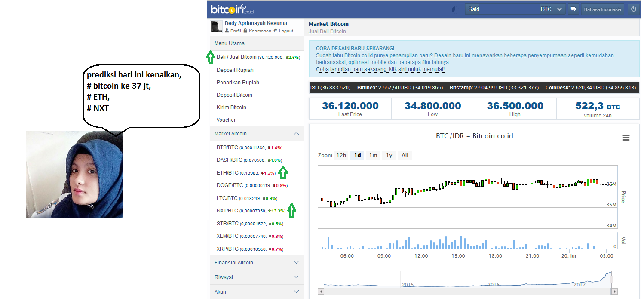Viewport: 644px width, 301px height.
Task: Click the pie chart icon in header
Action: click(454, 9)
